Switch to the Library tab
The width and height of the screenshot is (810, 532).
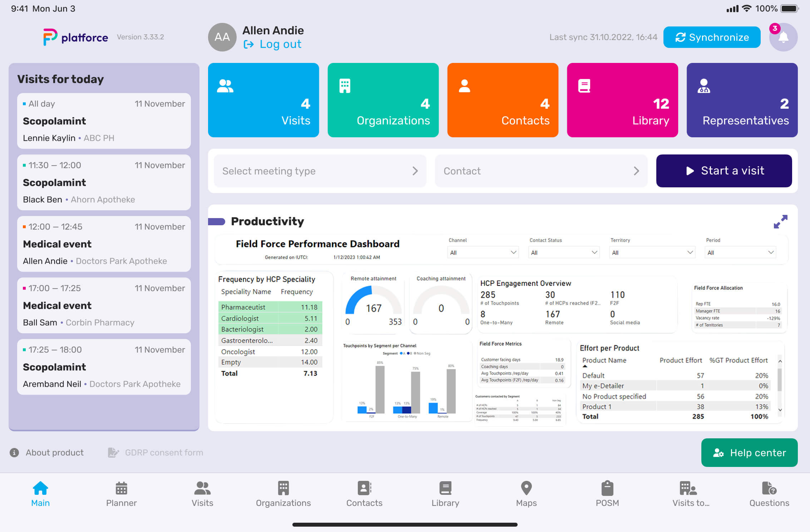[445, 494]
